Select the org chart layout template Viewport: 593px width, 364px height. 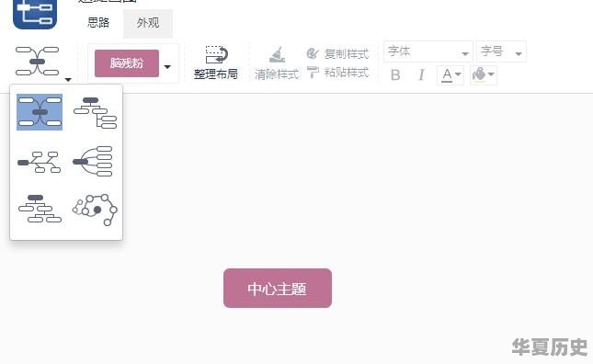point(40,209)
